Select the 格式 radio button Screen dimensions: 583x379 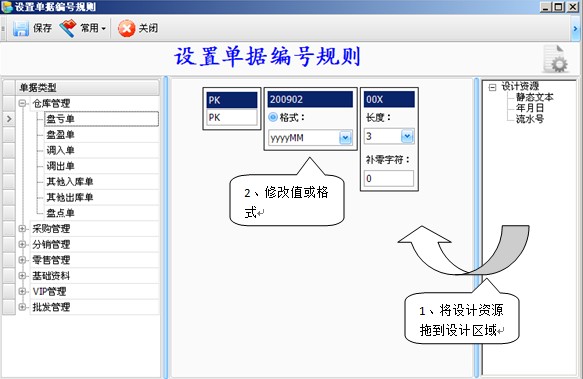click(273, 118)
